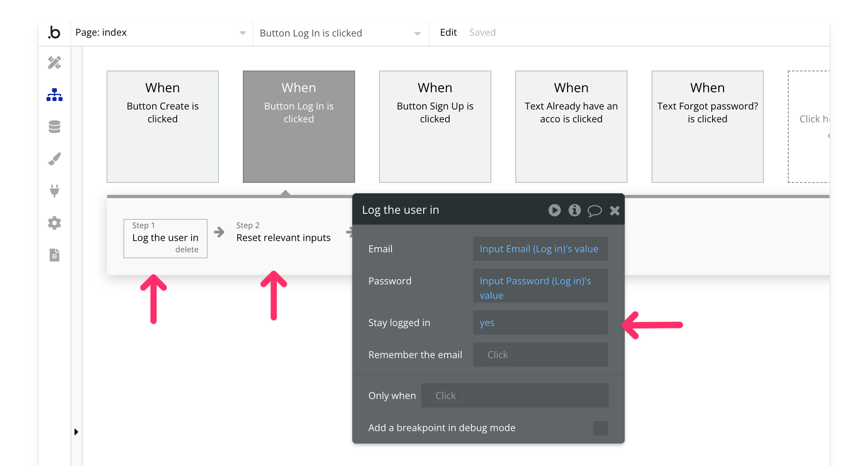868x466 pixels.
Task: Click the play icon in Log the user in panel
Action: tap(555, 210)
